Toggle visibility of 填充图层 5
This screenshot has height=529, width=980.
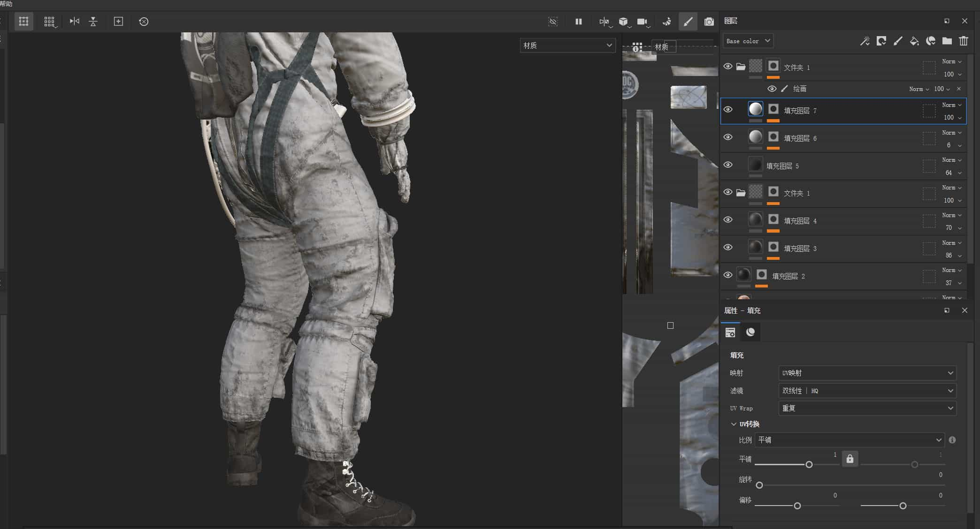(x=728, y=164)
